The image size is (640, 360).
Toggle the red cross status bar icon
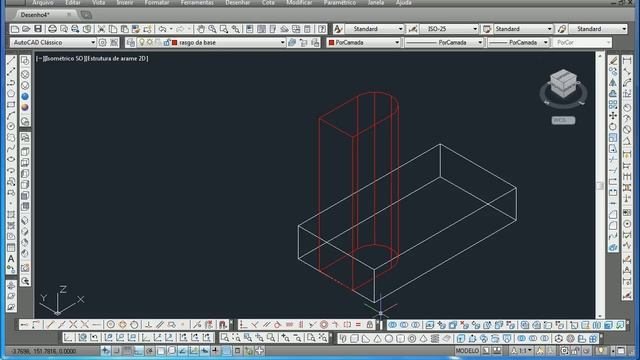[216, 351]
